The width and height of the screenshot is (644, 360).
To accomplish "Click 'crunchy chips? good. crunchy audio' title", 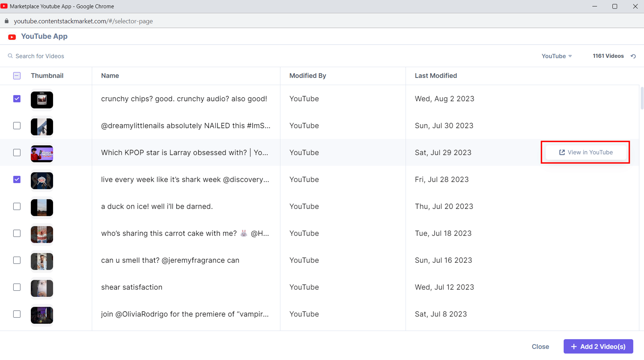I will click(184, 99).
